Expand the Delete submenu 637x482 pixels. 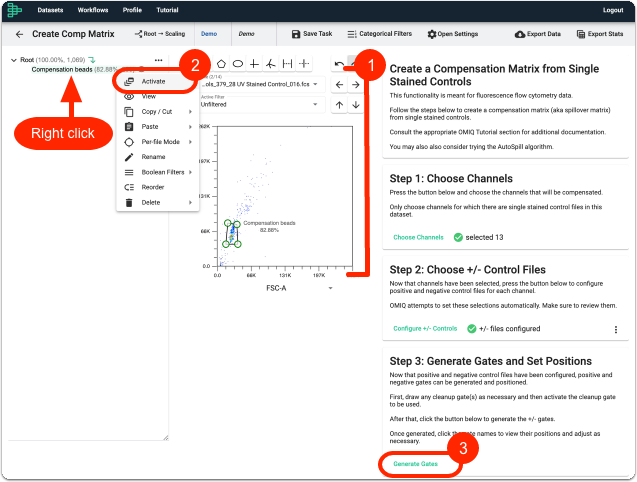pyautogui.click(x=158, y=202)
